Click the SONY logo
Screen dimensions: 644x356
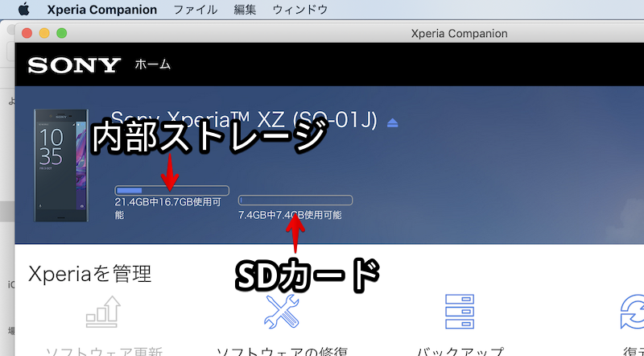[74, 65]
